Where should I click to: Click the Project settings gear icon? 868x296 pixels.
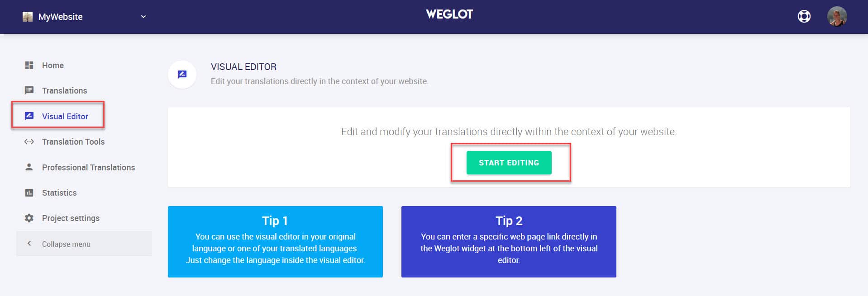click(x=29, y=218)
